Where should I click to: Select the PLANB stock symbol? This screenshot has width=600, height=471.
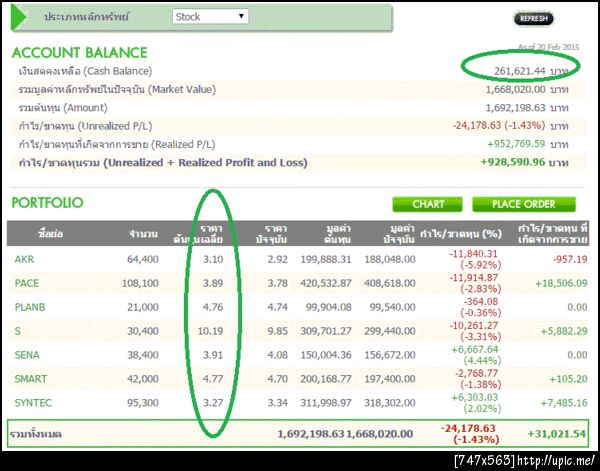(30, 307)
